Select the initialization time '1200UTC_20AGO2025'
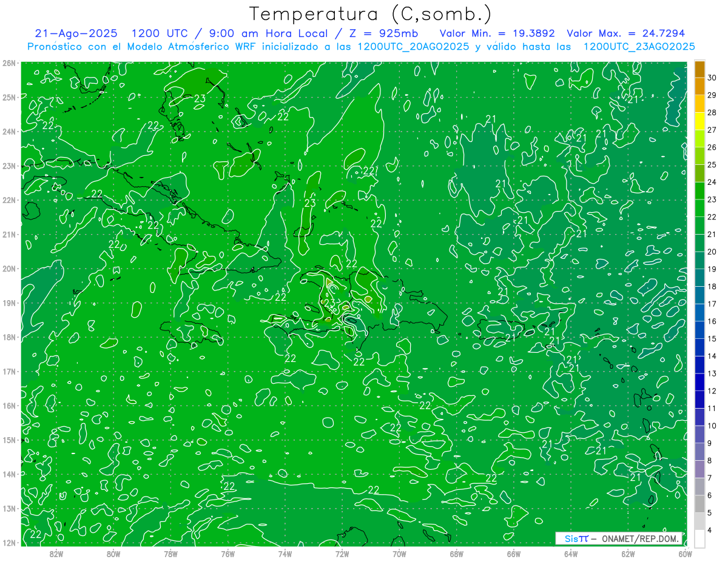 pyautogui.click(x=413, y=47)
